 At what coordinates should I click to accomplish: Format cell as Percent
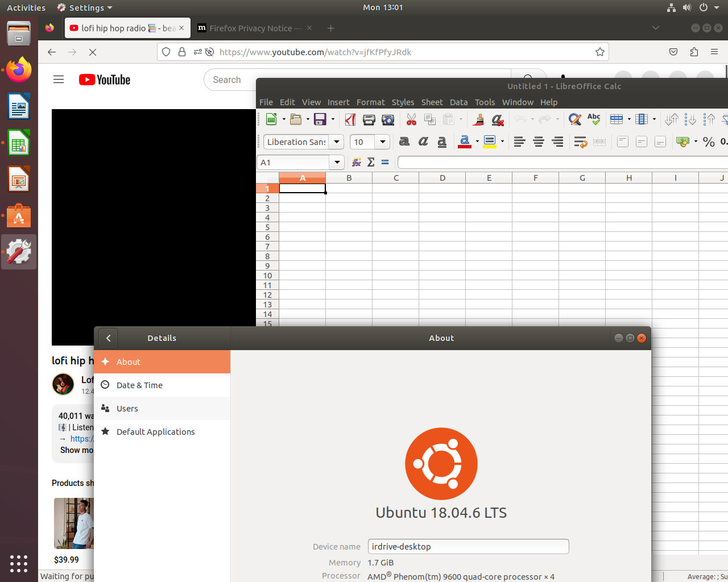pyautogui.click(x=709, y=142)
